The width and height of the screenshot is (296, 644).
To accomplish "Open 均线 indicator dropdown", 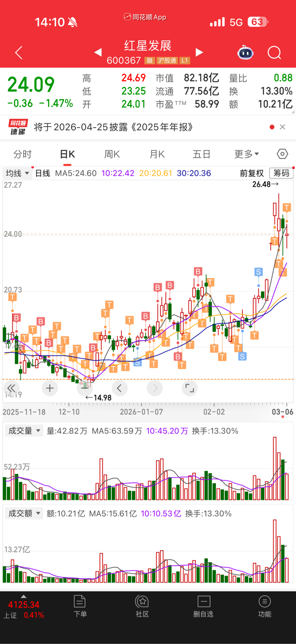I will (x=17, y=173).
